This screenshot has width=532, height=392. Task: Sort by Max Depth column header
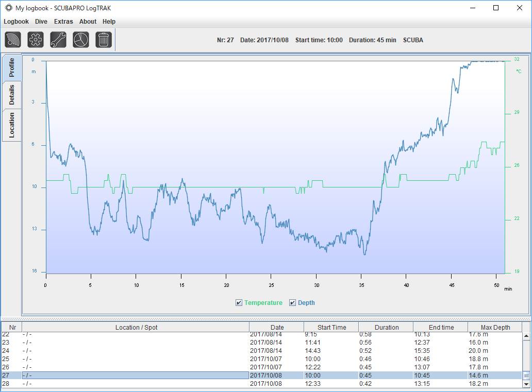495,327
